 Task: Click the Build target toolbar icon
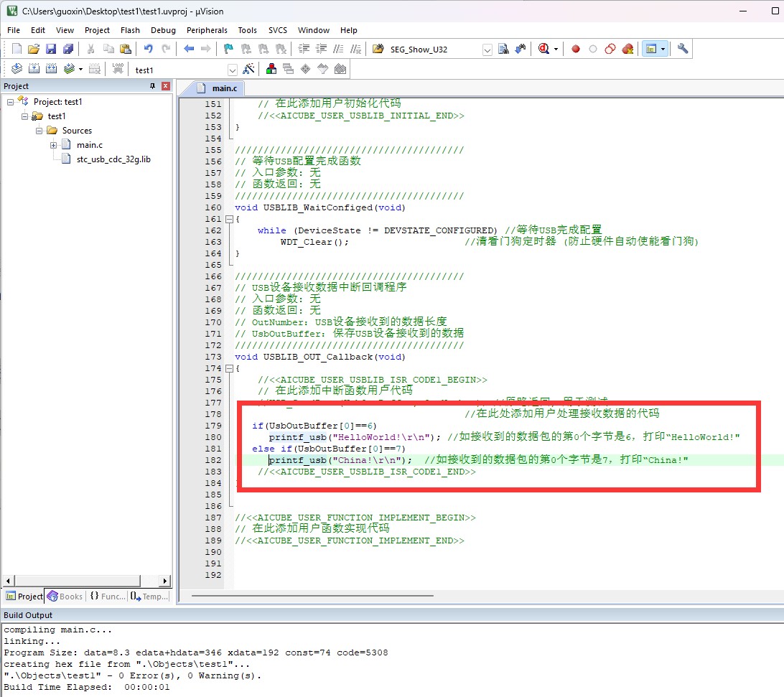tap(34, 69)
